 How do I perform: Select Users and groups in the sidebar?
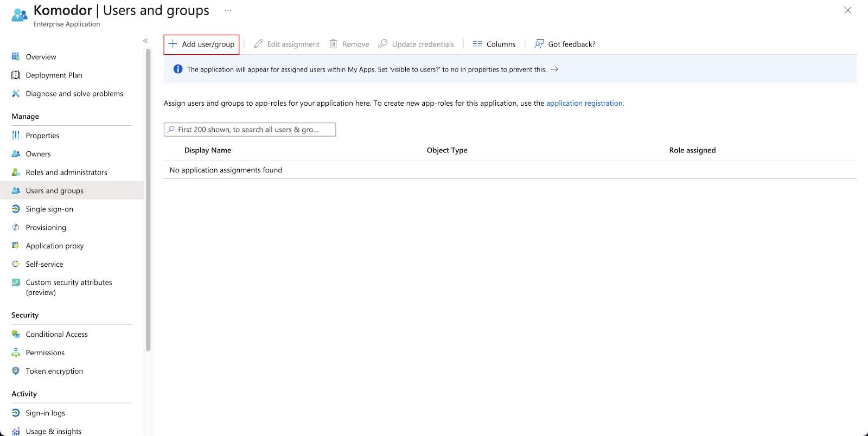[72, 191]
